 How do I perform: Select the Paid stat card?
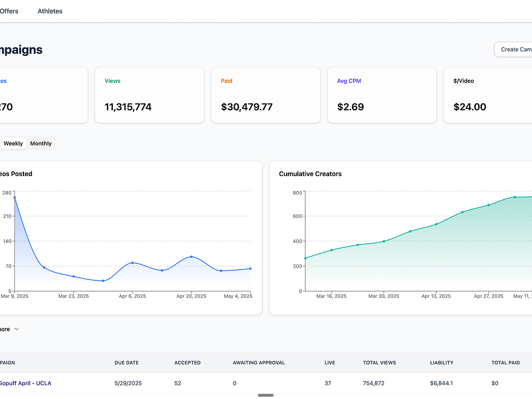pyautogui.click(x=265, y=95)
